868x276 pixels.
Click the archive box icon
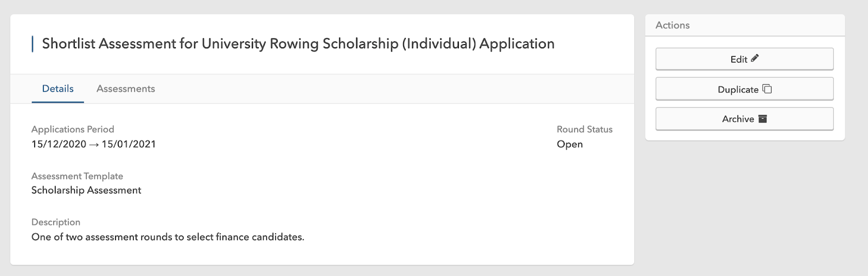[762, 118]
